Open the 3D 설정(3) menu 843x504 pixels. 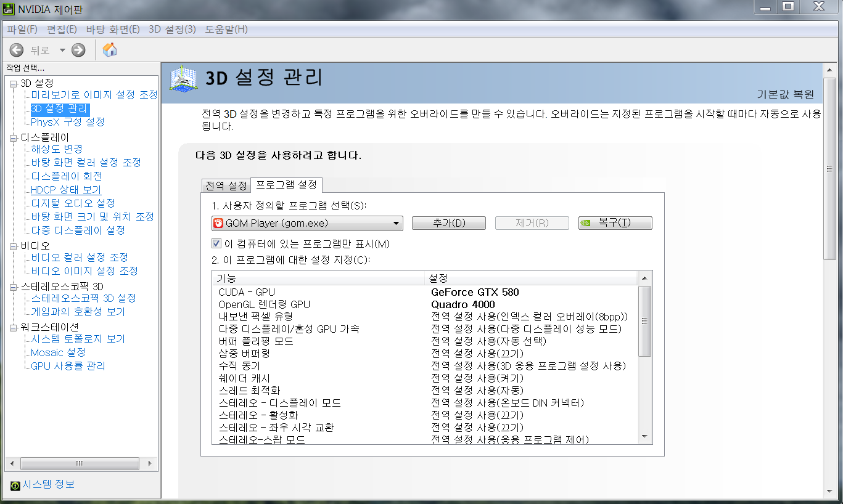tap(172, 30)
